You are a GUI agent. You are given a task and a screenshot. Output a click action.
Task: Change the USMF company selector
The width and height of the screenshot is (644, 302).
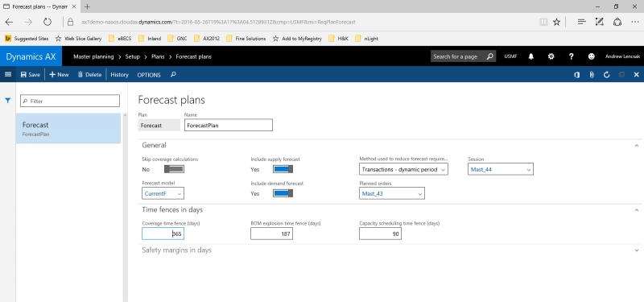(510, 56)
